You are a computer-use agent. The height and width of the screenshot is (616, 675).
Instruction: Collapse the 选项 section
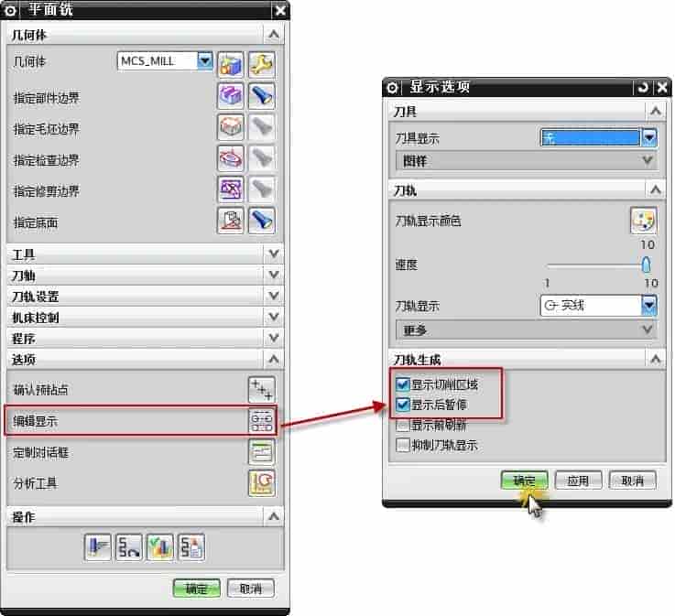pos(273,359)
